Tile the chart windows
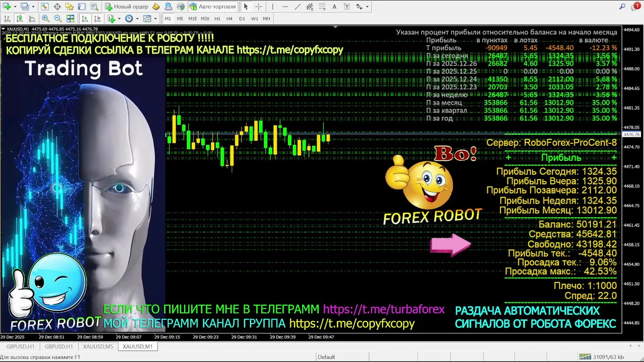This screenshot has width=644, height=362. click(x=70, y=19)
